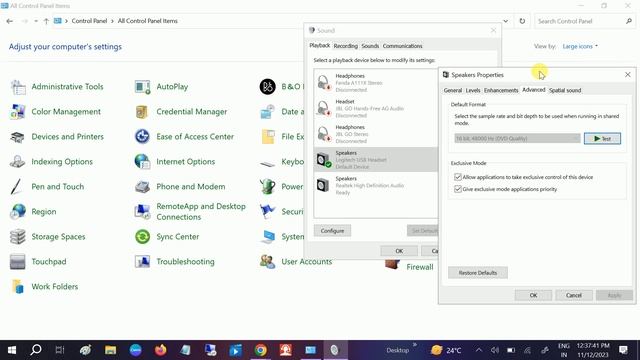Open Recording tab in Sound window
This screenshot has width=640, height=360.
click(345, 46)
